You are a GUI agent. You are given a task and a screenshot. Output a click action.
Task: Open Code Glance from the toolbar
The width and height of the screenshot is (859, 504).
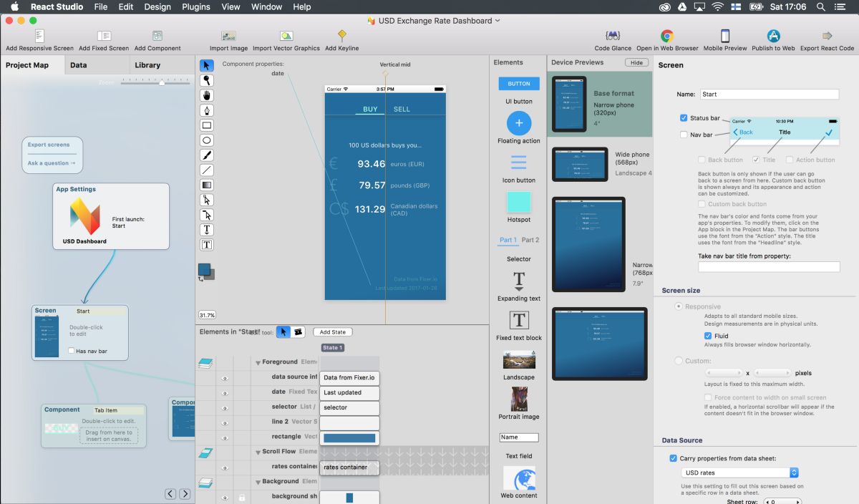pos(612,37)
